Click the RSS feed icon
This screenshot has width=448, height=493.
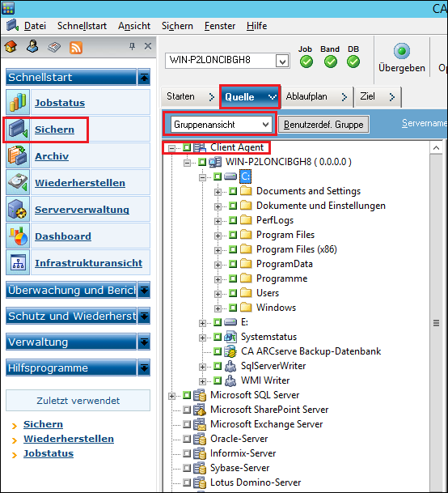(76, 48)
